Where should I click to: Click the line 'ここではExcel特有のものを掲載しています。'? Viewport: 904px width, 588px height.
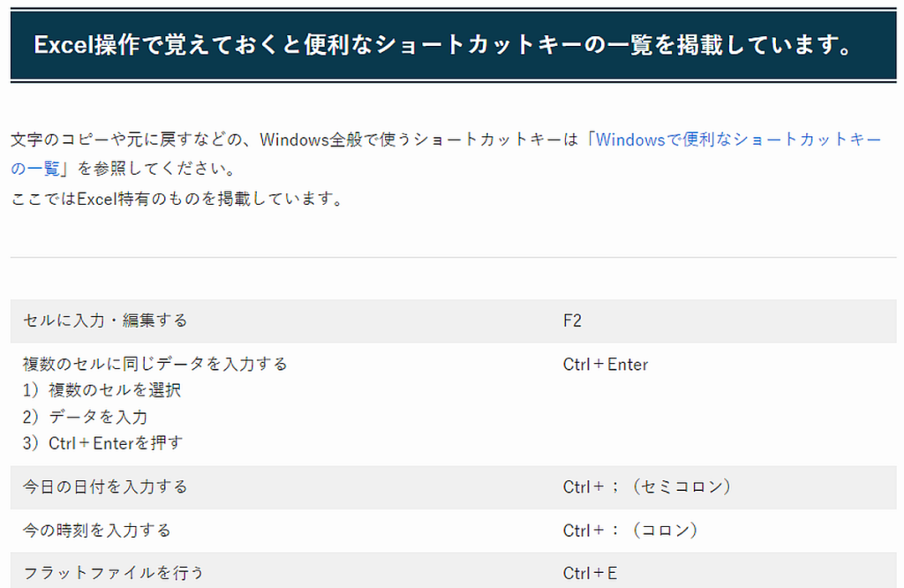[x=177, y=199]
